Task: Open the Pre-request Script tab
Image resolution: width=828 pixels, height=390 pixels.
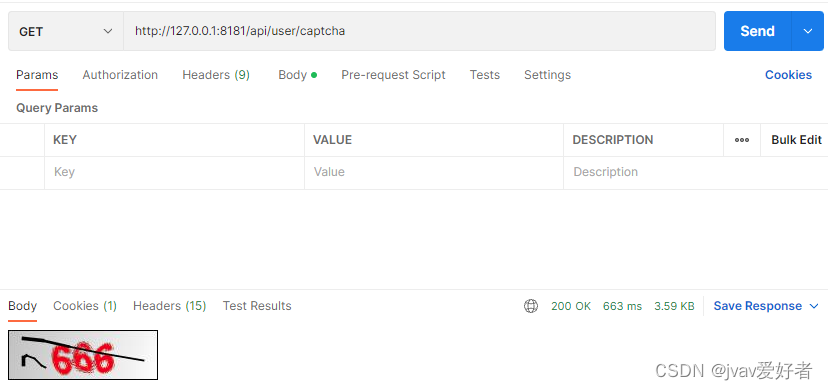Action: coord(393,75)
